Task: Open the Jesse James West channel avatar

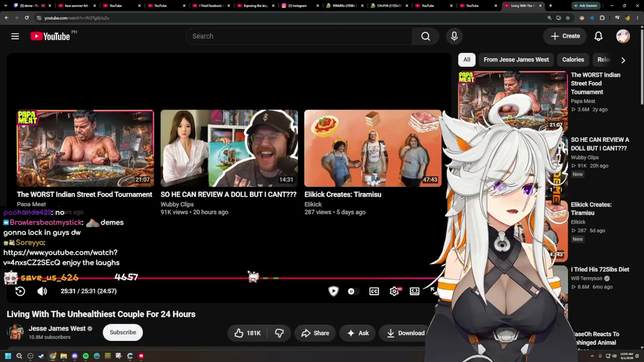Action: tap(16, 332)
